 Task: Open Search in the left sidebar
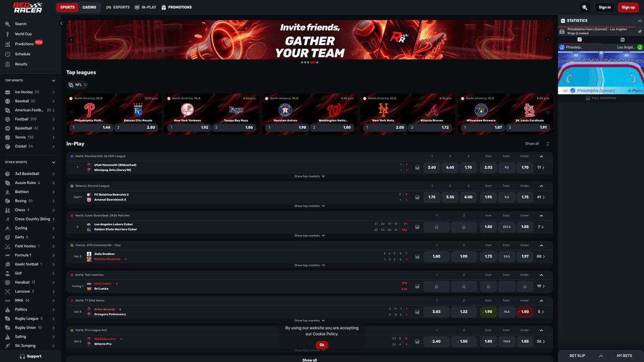(20, 24)
